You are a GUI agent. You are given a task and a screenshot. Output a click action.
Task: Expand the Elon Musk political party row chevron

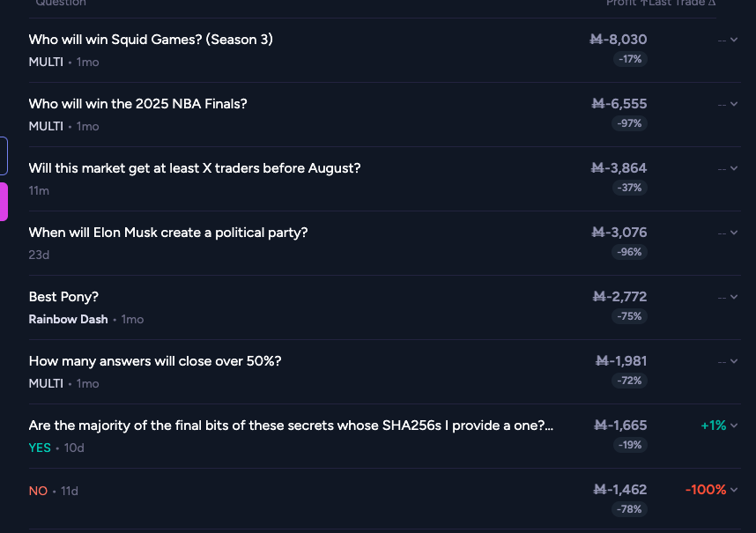[x=734, y=233]
